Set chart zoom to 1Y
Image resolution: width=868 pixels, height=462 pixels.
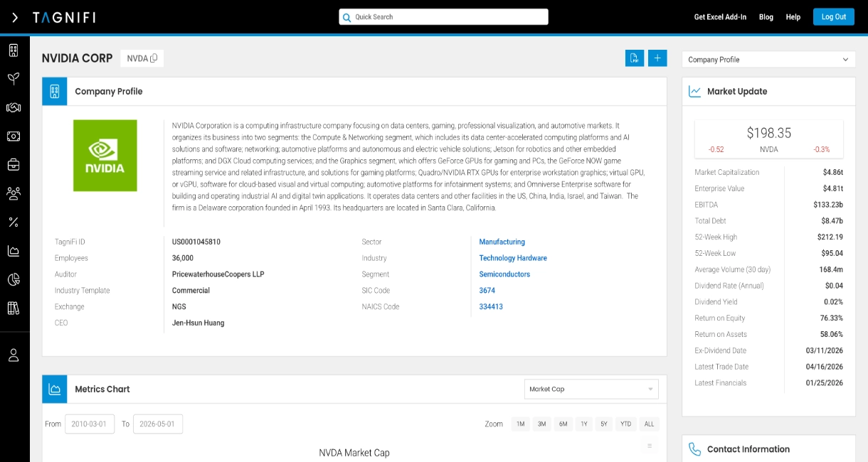(584, 424)
